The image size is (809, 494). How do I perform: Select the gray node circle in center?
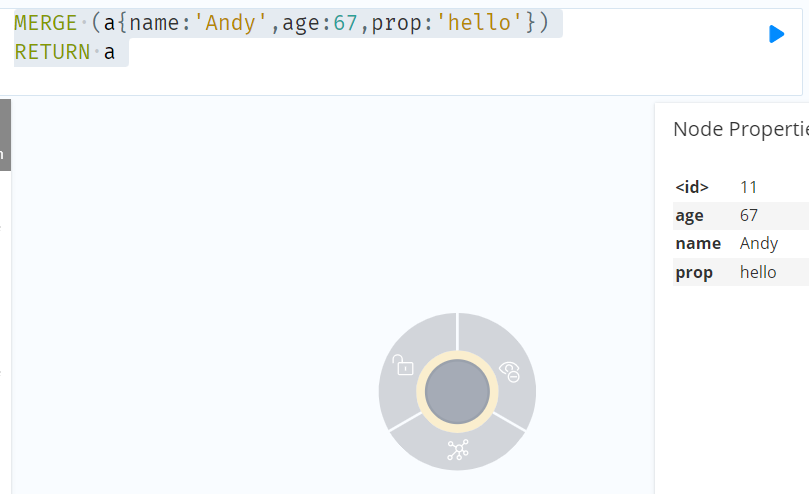457,392
